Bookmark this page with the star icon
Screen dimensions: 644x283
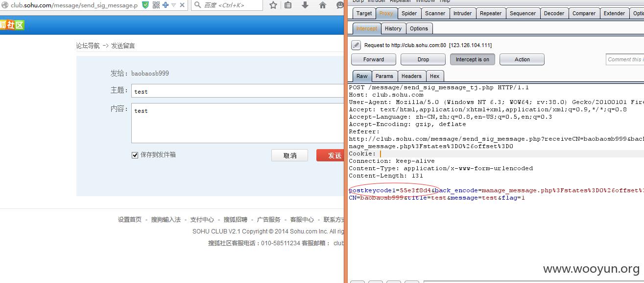tap(273, 5)
